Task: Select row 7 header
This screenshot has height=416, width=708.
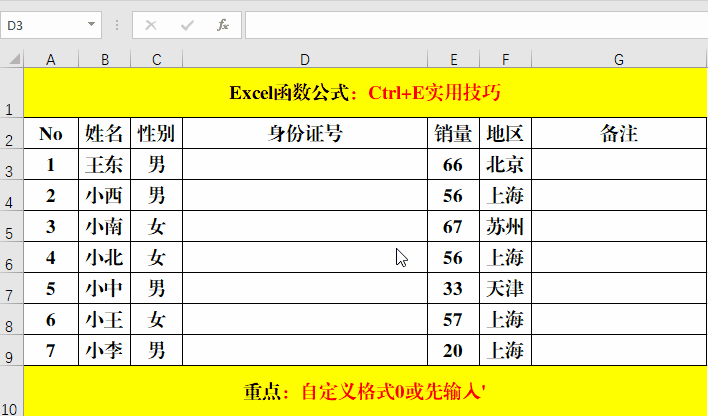Action: click(11, 288)
